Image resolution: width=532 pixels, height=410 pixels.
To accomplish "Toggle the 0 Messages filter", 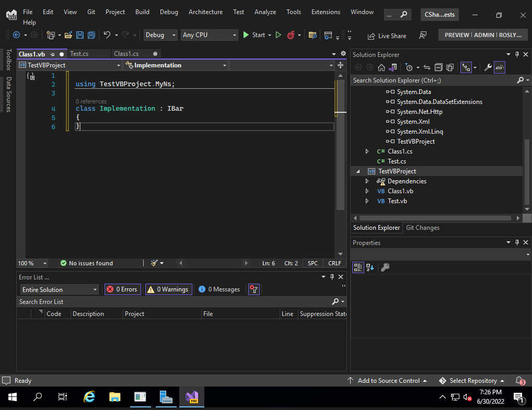I will [219, 289].
